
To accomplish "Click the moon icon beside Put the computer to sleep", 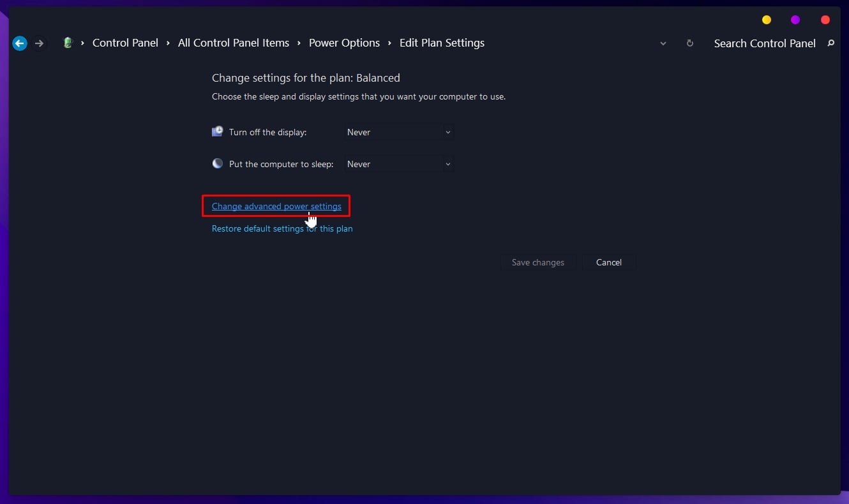I will click(218, 164).
